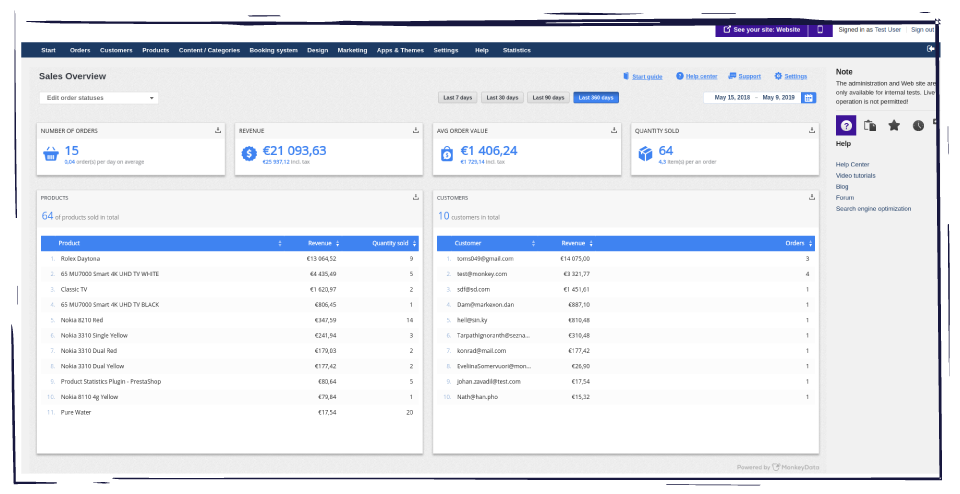Click the mobile view phone icon
The image size is (960, 494).
(x=820, y=29)
